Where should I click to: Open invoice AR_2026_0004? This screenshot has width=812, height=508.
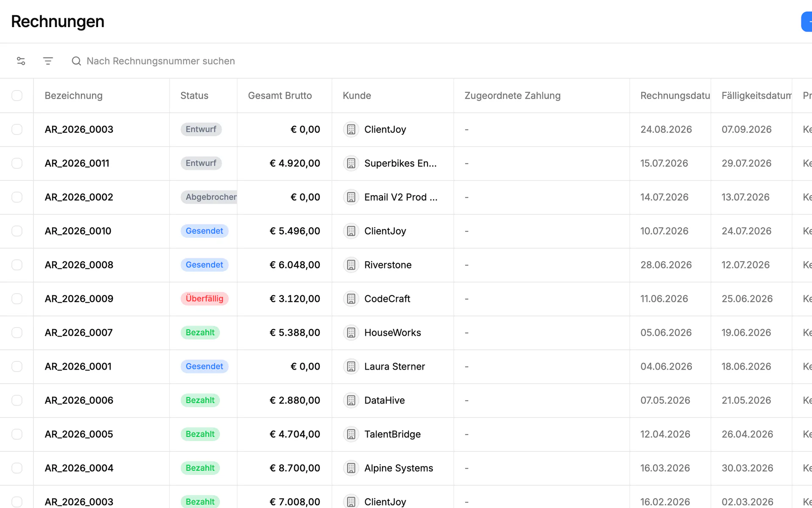79,468
